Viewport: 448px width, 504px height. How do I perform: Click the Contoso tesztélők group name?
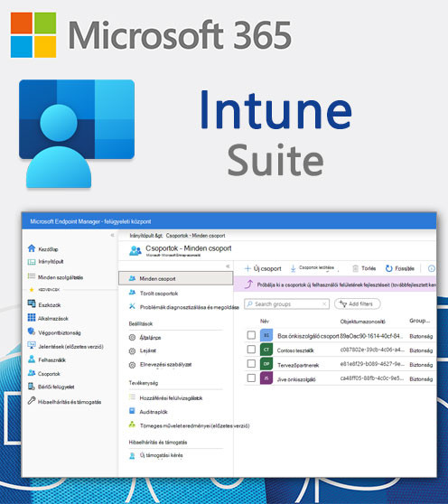295,350
